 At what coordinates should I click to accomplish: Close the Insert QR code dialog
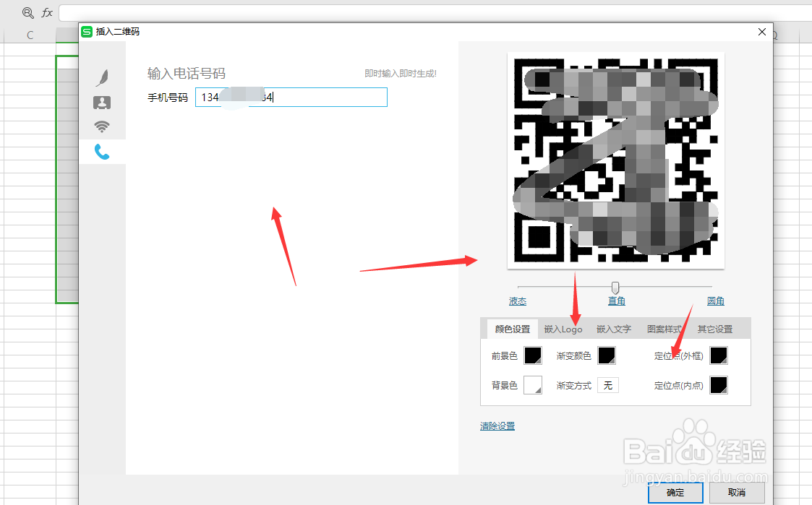(762, 32)
